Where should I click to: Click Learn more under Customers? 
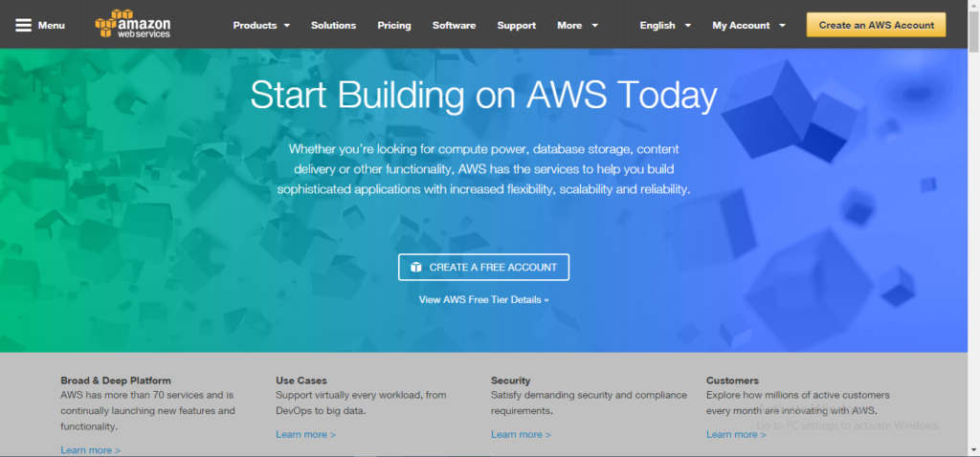[736, 434]
